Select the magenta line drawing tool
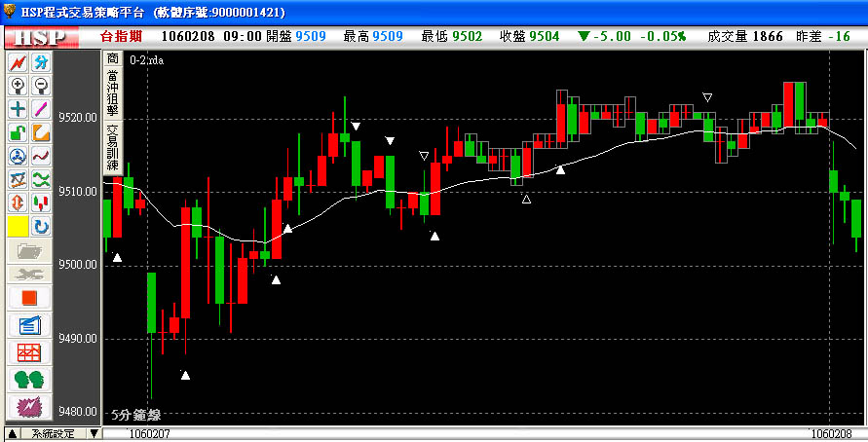The image size is (868, 442). pyautogui.click(x=41, y=109)
